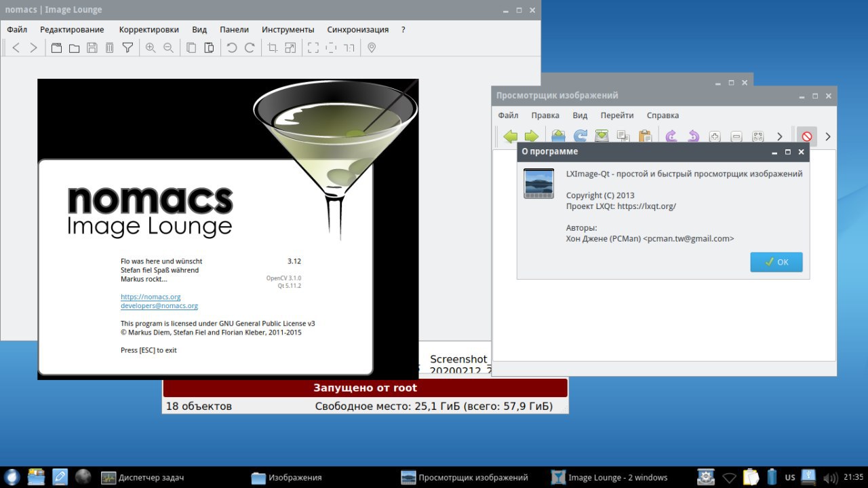Open Перейти menu in Просмотрщик изображений

point(617,115)
